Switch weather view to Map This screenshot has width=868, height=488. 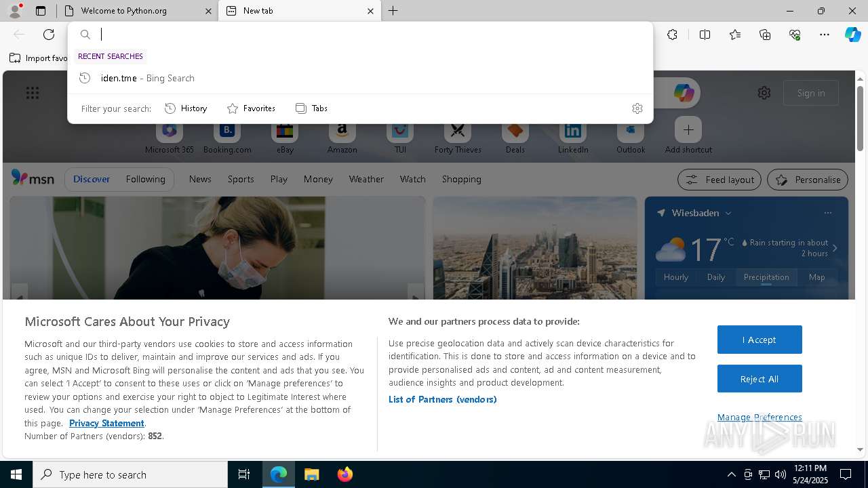(816, 277)
